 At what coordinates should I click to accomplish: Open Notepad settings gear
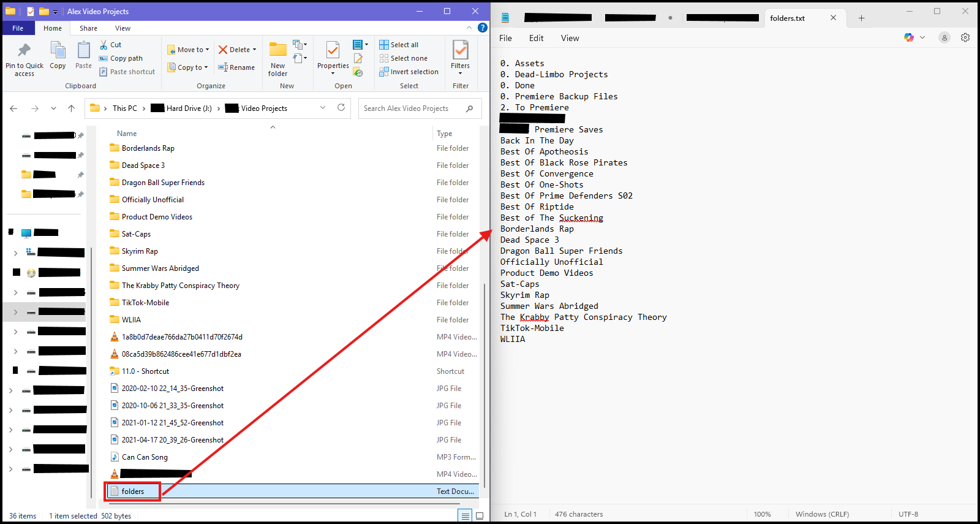point(965,37)
